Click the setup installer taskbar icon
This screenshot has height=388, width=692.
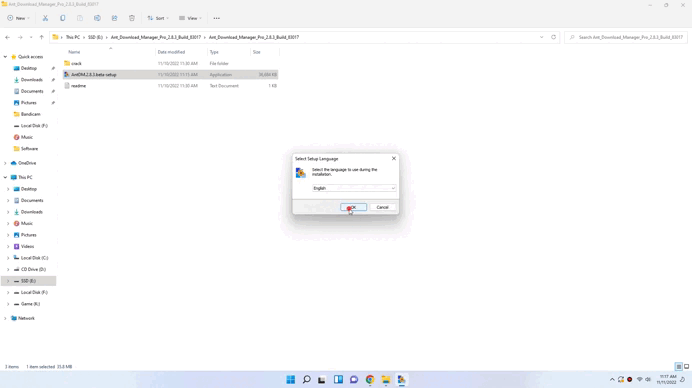pos(402,380)
